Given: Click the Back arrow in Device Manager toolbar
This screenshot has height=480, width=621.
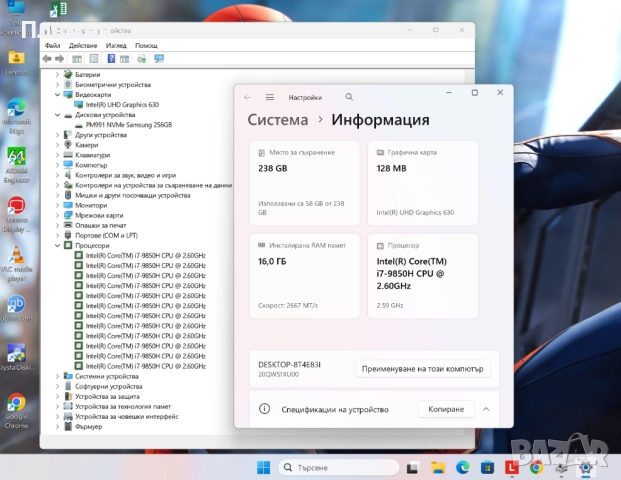Looking at the screenshot, I should point(47,59).
